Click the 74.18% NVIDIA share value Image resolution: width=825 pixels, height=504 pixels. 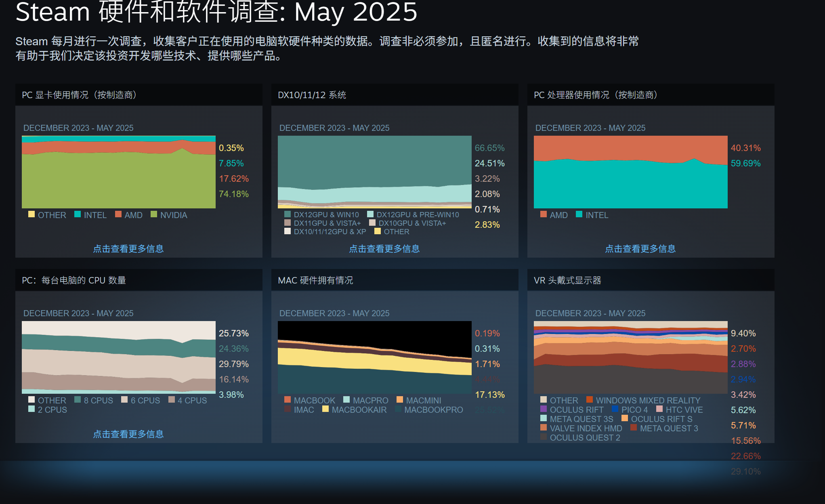pos(234,194)
